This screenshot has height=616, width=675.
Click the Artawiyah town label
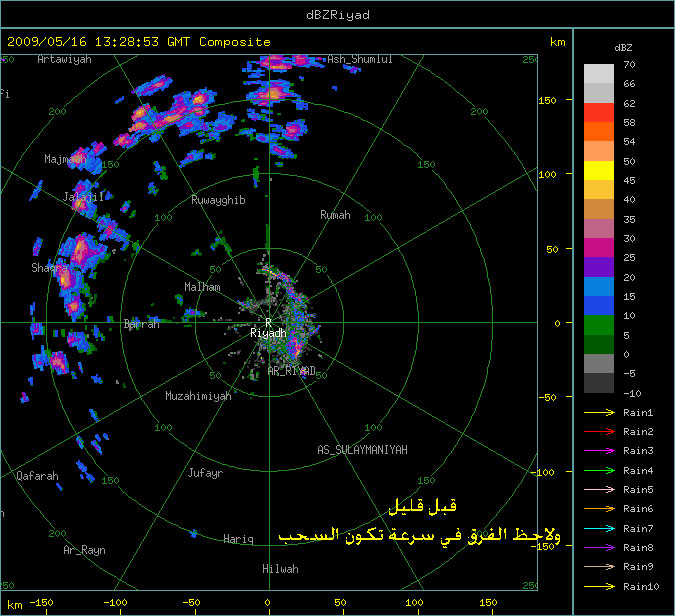(x=64, y=59)
